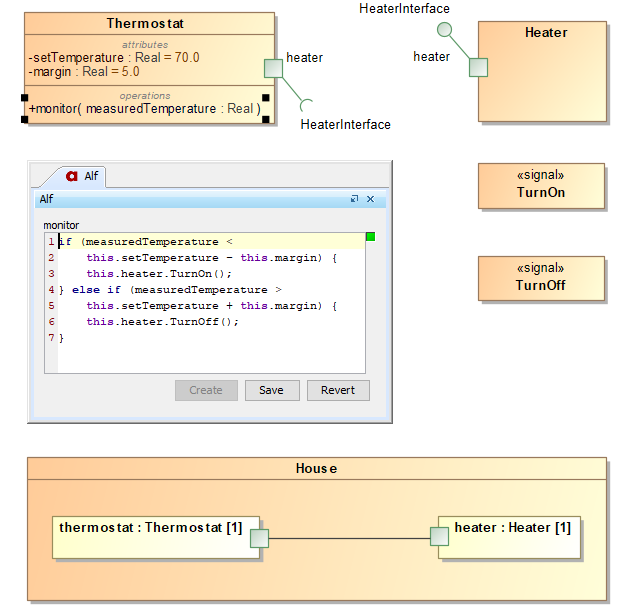Click the green status indicator in code editor

(x=370, y=237)
